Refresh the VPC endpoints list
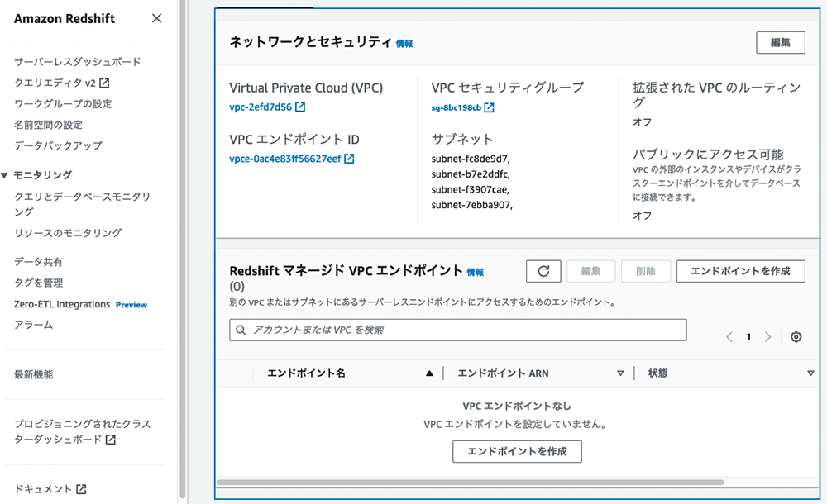 (543, 271)
